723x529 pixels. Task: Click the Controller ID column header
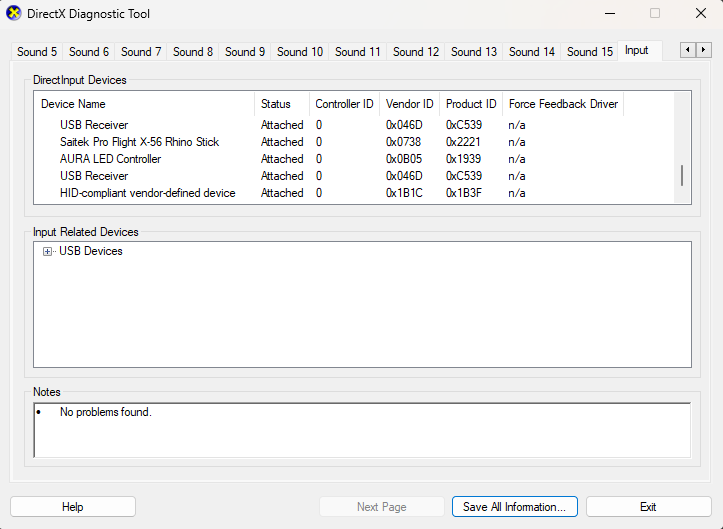pos(344,104)
